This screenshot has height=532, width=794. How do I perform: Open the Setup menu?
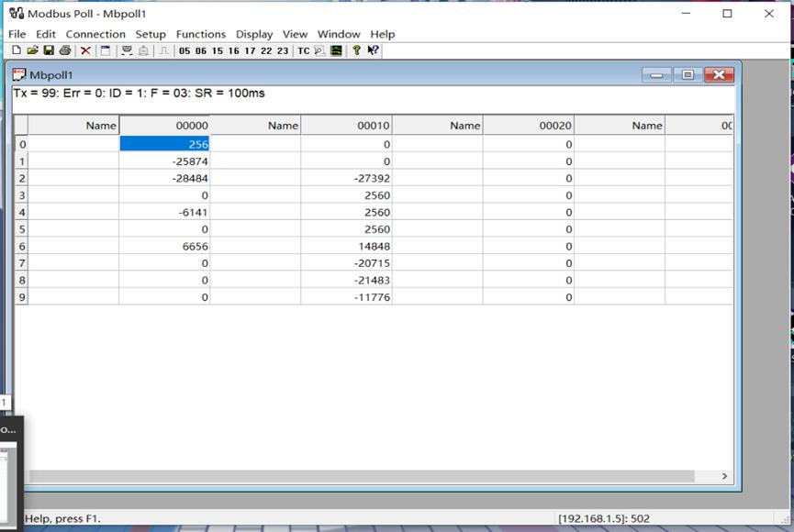click(151, 34)
